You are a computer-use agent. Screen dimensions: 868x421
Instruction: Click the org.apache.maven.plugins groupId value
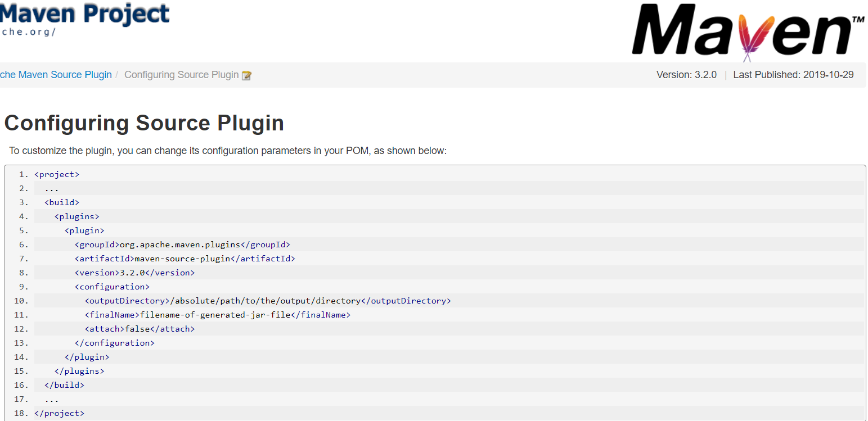coord(180,245)
